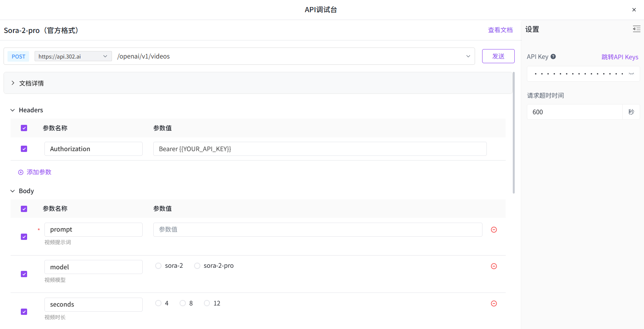Viewport: 644px width, 329px height.
Task: Collapse the settings panel icon
Action: pos(636,29)
